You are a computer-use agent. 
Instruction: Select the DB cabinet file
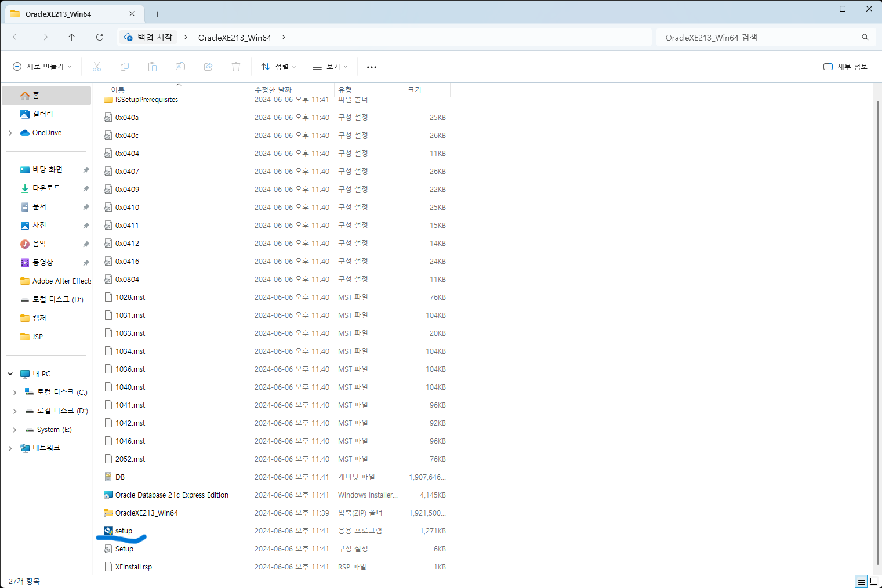(x=275, y=477)
